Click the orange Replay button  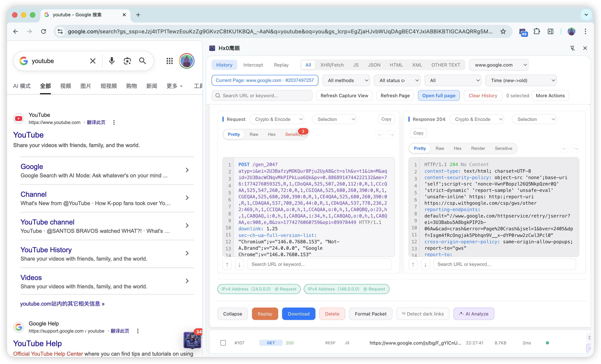click(265, 314)
